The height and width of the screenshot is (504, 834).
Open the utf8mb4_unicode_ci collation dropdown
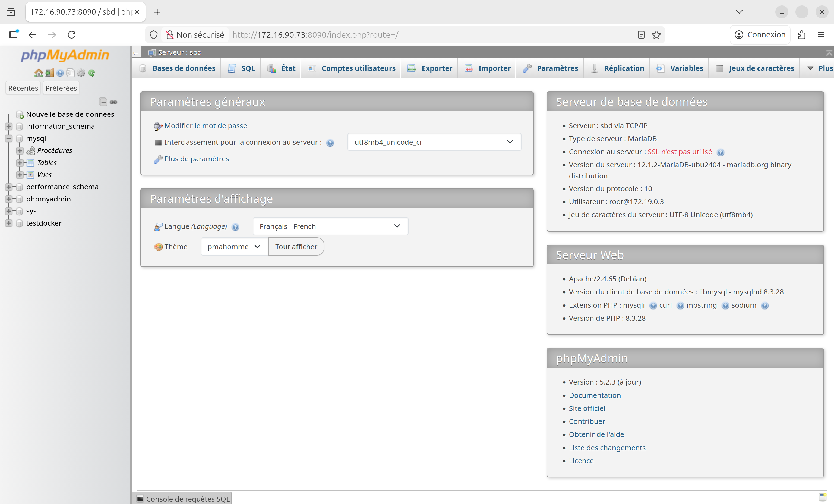[434, 142]
